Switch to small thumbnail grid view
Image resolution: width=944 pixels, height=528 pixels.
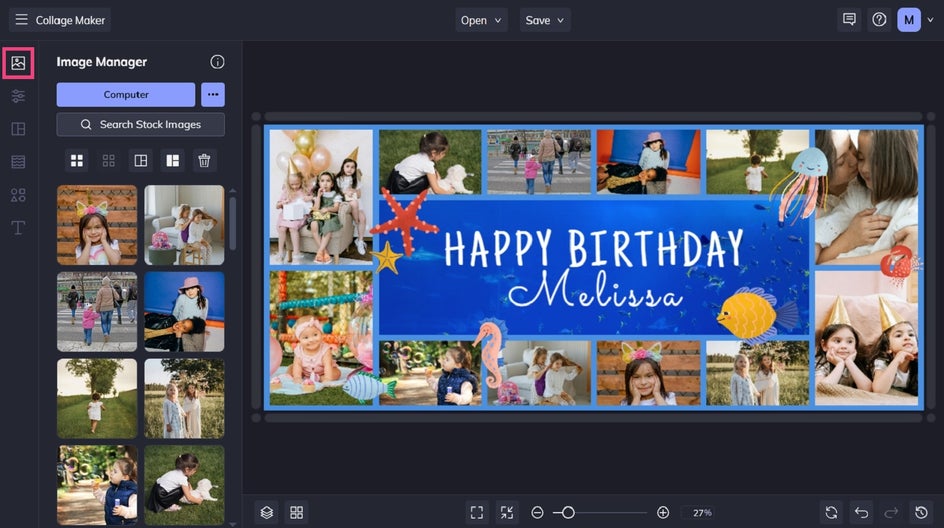click(108, 161)
